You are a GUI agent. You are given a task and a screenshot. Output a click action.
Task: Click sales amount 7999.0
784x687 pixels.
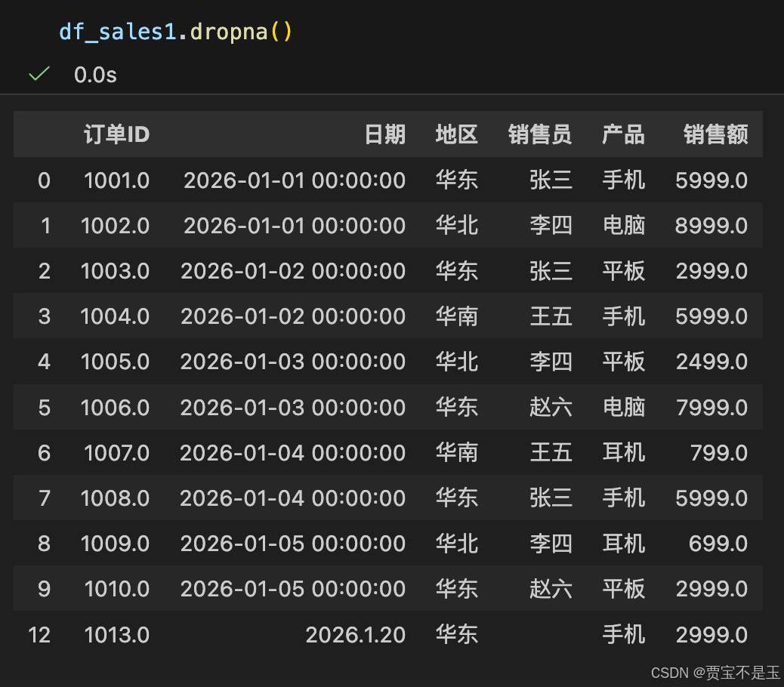click(x=712, y=408)
